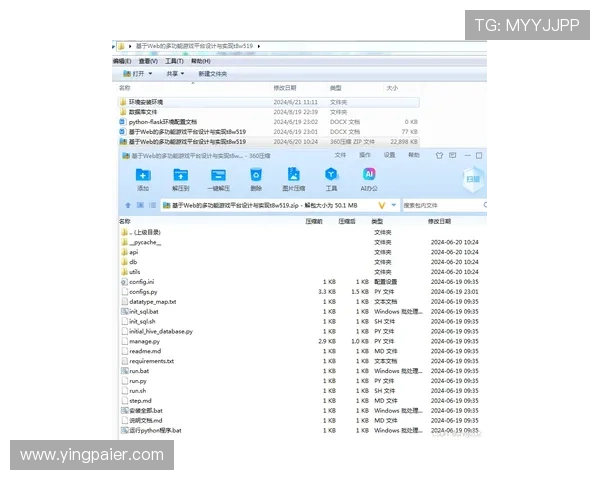Select the 360压缩 ZIP file row in Explorer
The height and width of the screenshot is (480, 600).
[x=269, y=142]
